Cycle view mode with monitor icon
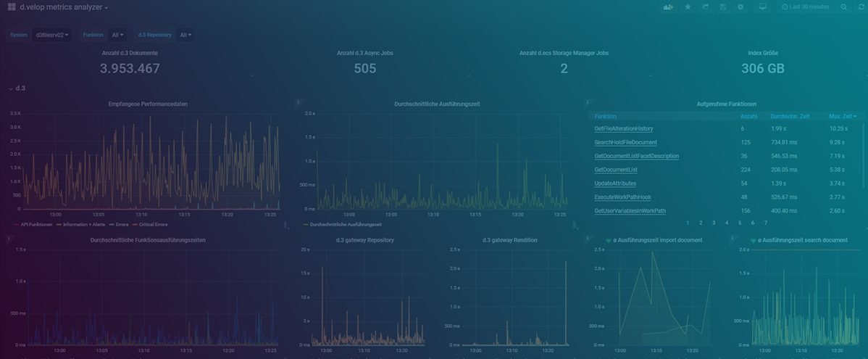The height and width of the screenshot is (359, 868). click(763, 7)
